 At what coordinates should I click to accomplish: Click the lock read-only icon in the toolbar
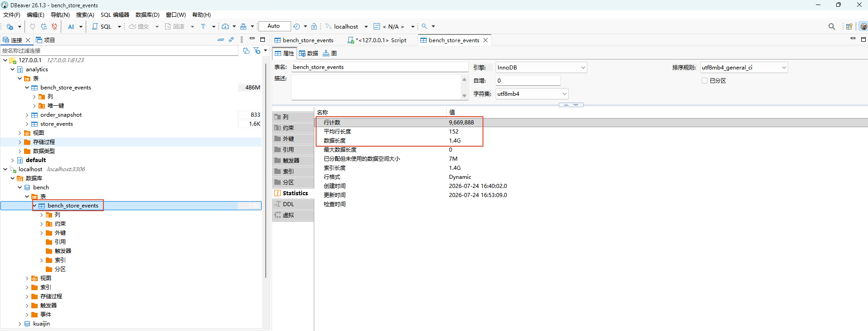(314, 26)
